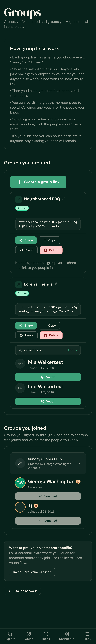Image resolution: width=96 pixels, height=644 pixels.
Task: Open the Explore tab in the bottom navigation
Action: point(10,636)
